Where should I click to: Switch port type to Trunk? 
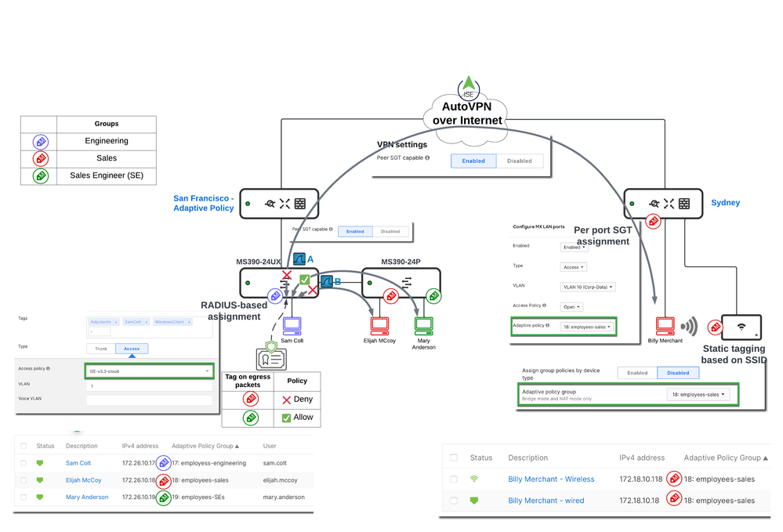click(x=100, y=349)
